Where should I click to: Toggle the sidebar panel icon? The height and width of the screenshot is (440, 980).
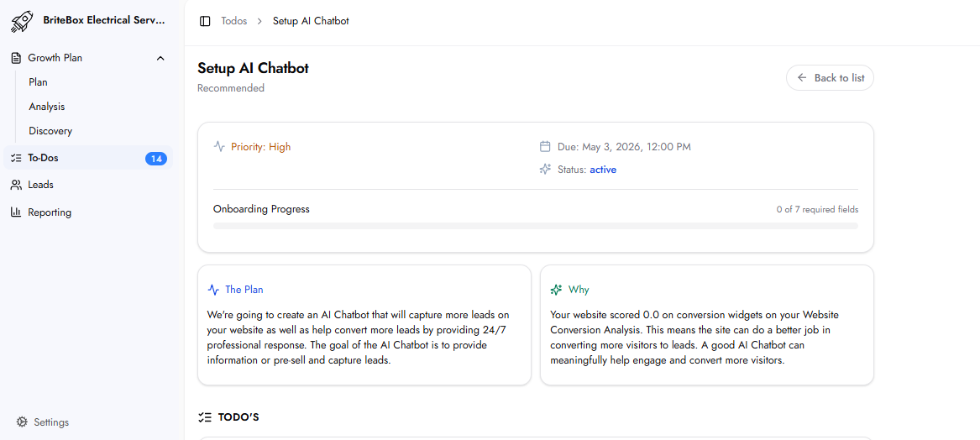pyautogui.click(x=205, y=21)
